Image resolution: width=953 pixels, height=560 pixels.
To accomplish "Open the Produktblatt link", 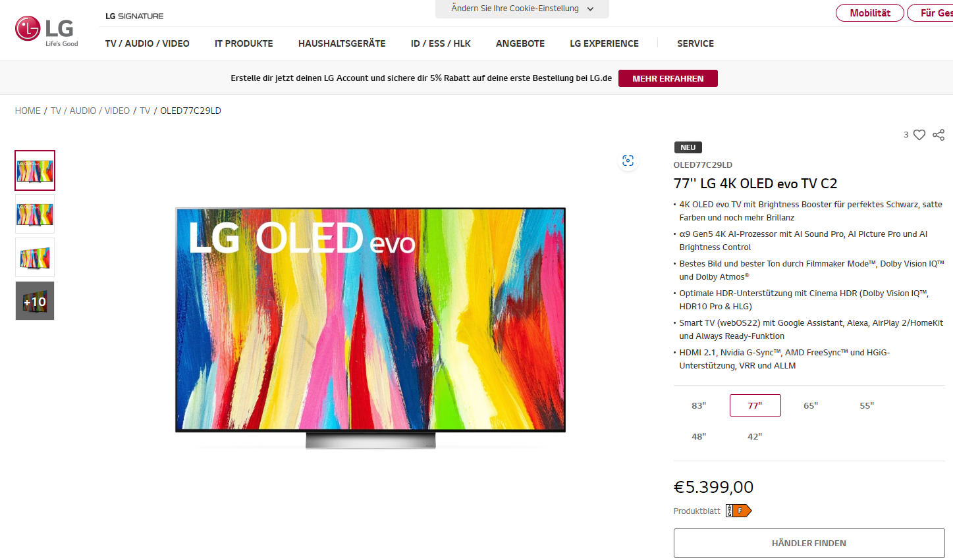I will [697, 511].
